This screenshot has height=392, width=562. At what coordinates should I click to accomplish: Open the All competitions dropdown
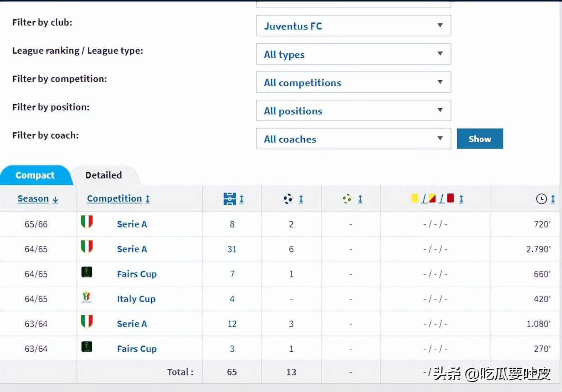(x=353, y=82)
